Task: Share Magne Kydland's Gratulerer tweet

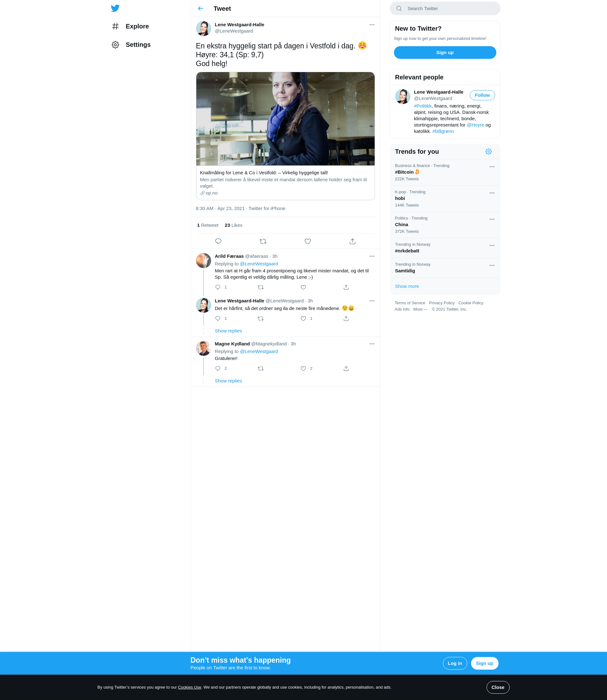Action: coord(346,369)
